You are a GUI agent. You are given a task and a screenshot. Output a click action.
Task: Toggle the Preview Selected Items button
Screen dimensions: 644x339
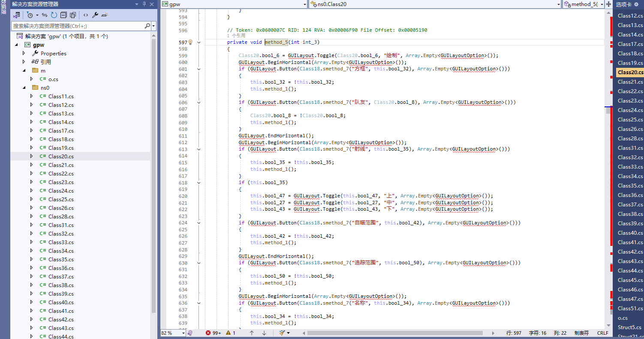(x=105, y=15)
